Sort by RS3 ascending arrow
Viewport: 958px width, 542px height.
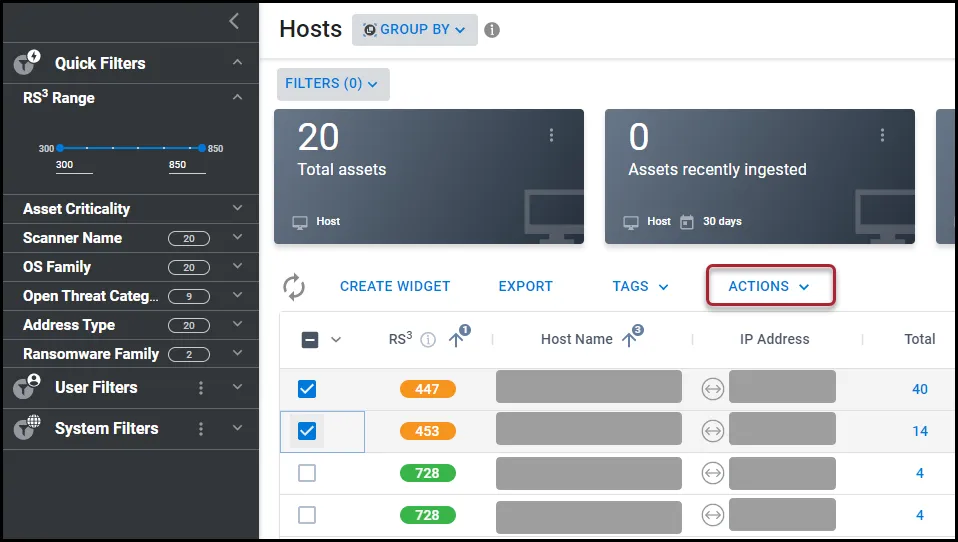point(456,339)
